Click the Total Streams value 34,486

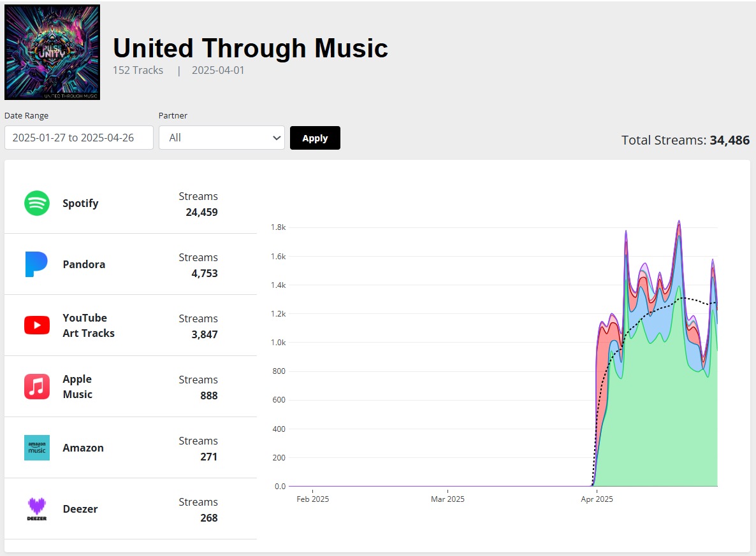click(x=729, y=140)
